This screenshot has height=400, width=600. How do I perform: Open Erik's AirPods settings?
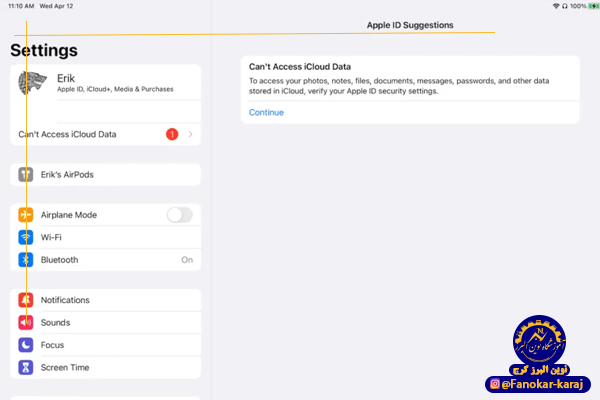106,175
